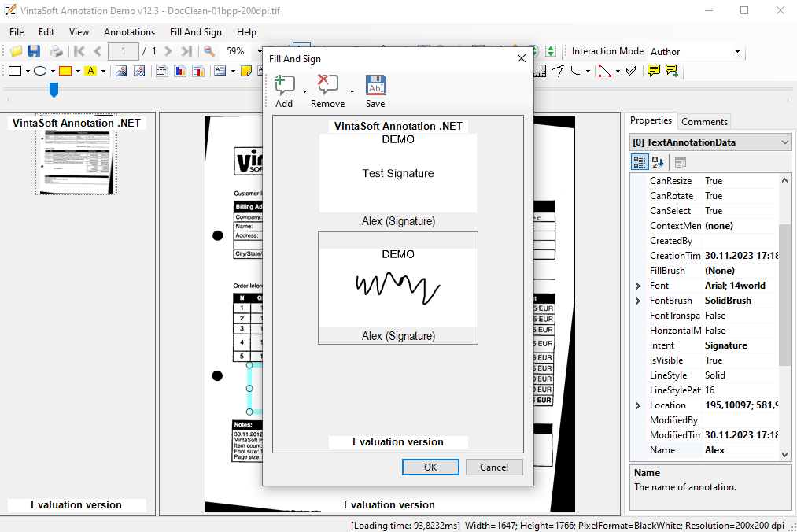Click the Remove signature icon
The height and width of the screenshot is (532, 797).
pyautogui.click(x=327, y=85)
